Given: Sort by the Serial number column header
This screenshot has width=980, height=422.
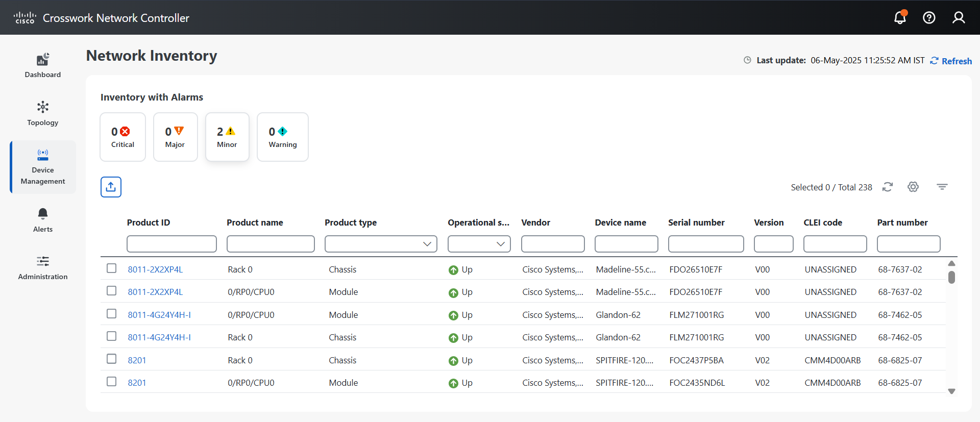Looking at the screenshot, I should [x=696, y=222].
